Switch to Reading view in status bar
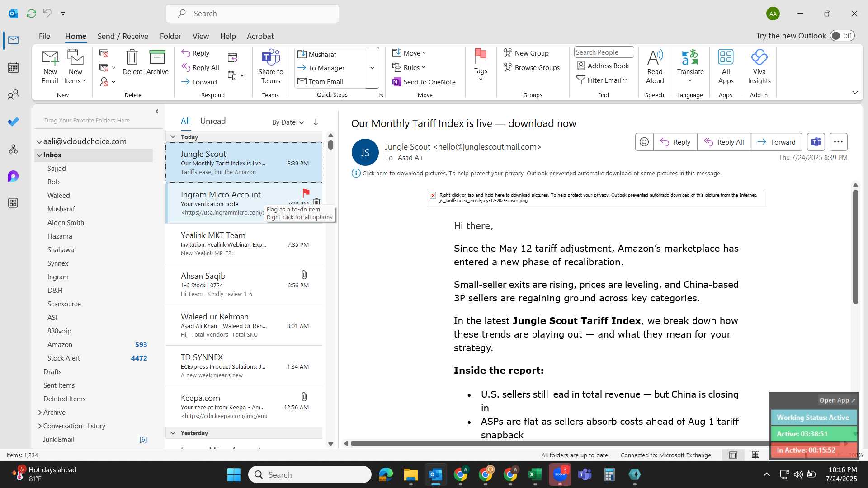Screen dimensions: 868x488 pyautogui.click(x=755, y=455)
